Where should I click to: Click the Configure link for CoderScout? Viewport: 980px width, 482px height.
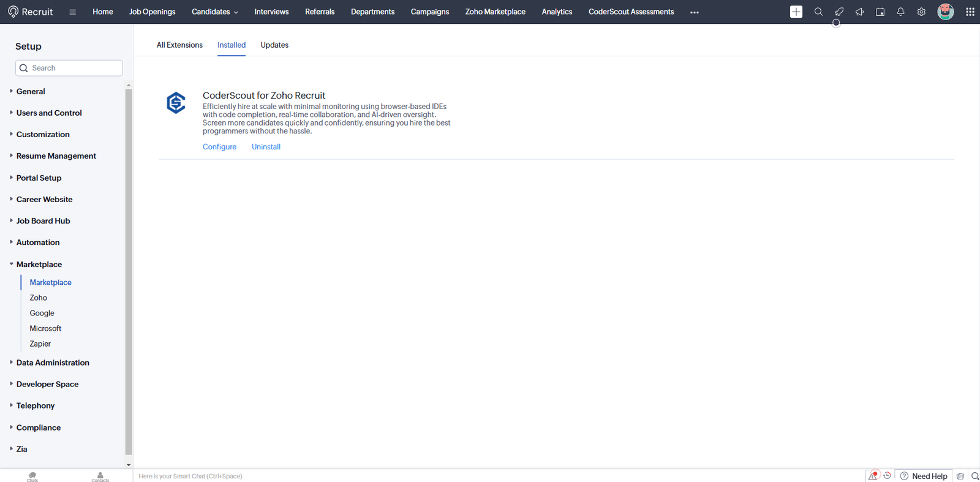click(x=219, y=147)
